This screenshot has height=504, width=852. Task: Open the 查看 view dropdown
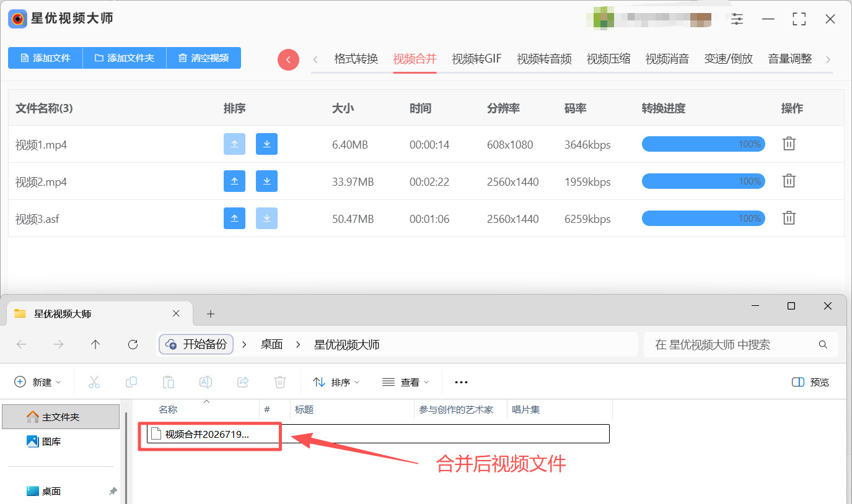point(406,382)
